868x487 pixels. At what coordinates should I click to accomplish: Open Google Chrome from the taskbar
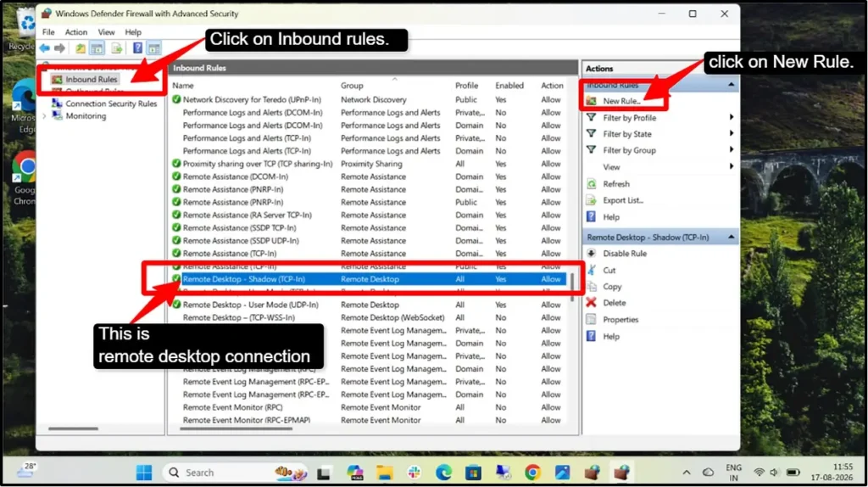coord(532,473)
